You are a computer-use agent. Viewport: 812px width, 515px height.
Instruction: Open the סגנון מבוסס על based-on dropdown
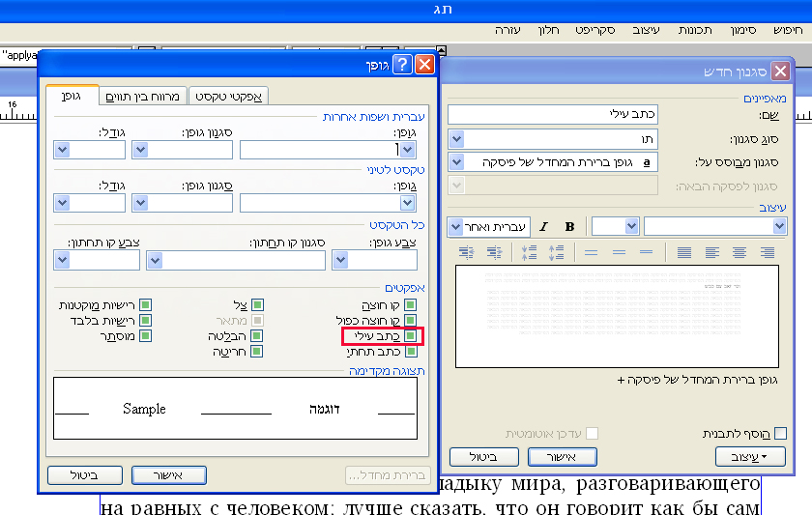coord(456,162)
